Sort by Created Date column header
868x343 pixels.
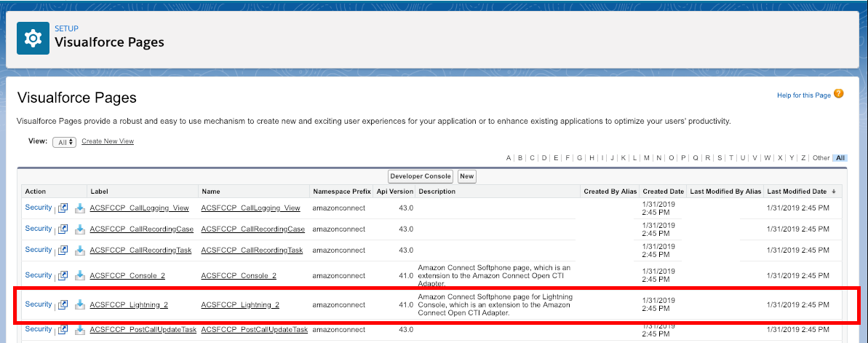(663, 192)
